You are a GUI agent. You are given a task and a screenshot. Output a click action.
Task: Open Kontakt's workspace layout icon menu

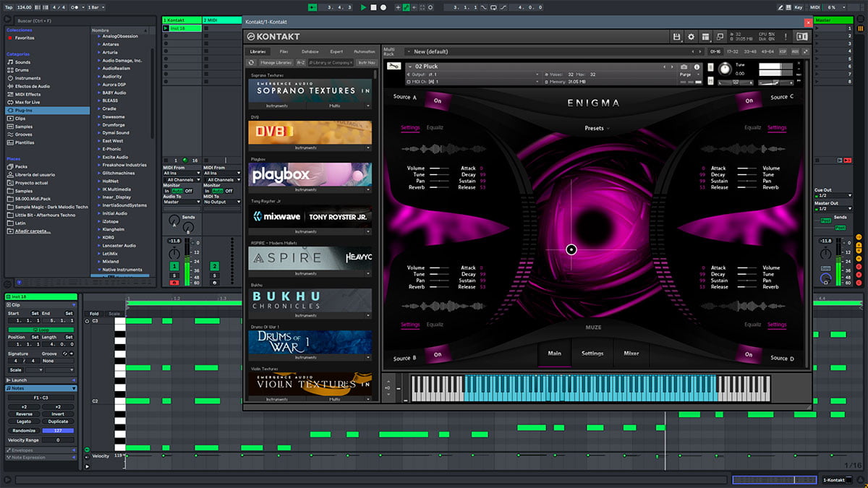click(705, 36)
